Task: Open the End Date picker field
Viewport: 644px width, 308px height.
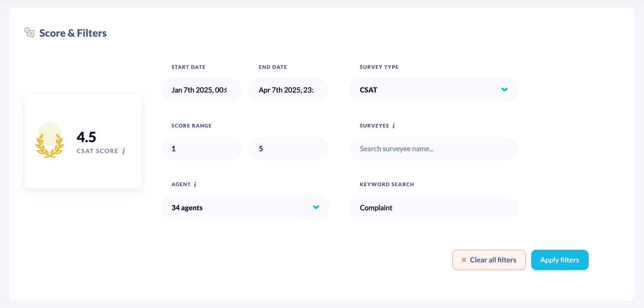Action: pos(288,90)
